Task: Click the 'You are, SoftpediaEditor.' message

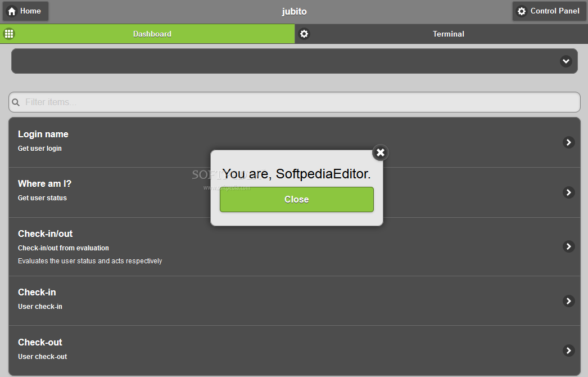Action: click(296, 173)
